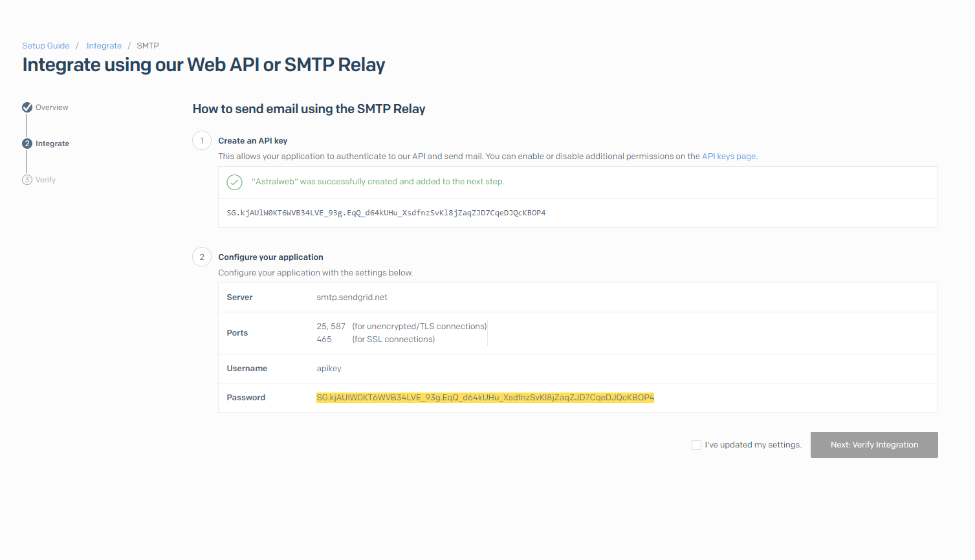Screen dimensions: 975x560
Task: Select the Integrate breadcrumb item
Action: (104, 45)
